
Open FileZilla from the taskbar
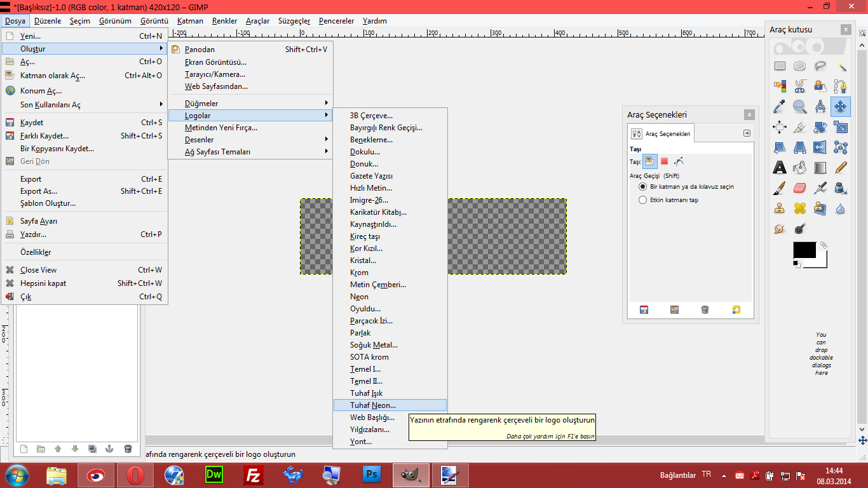254,475
